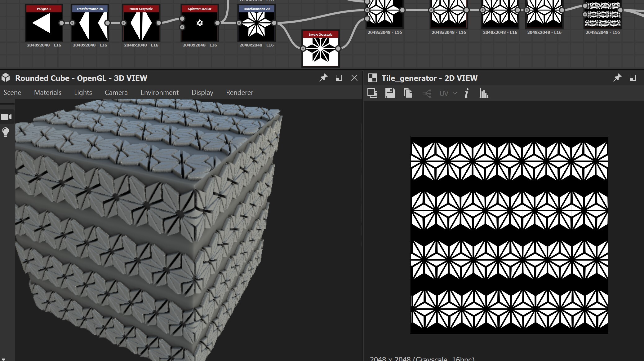This screenshot has width=644, height=361.
Task: Open the Materials menu
Action: [x=48, y=92]
